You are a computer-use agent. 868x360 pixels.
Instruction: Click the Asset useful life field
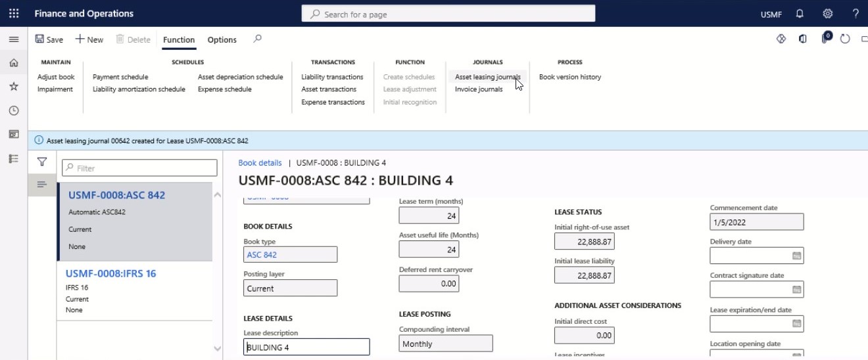429,250
